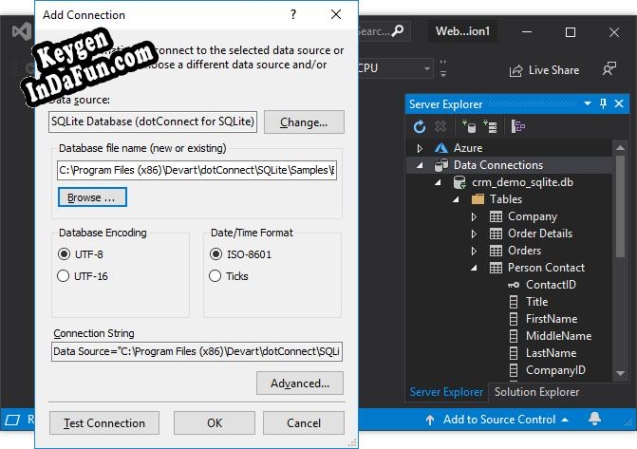Click the Azure cloud icon
The height and width of the screenshot is (449, 637).
click(x=441, y=148)
